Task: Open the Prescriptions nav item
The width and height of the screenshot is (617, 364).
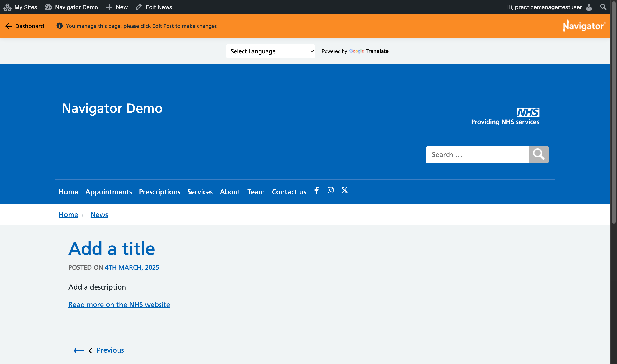Action: pos(160,192)
